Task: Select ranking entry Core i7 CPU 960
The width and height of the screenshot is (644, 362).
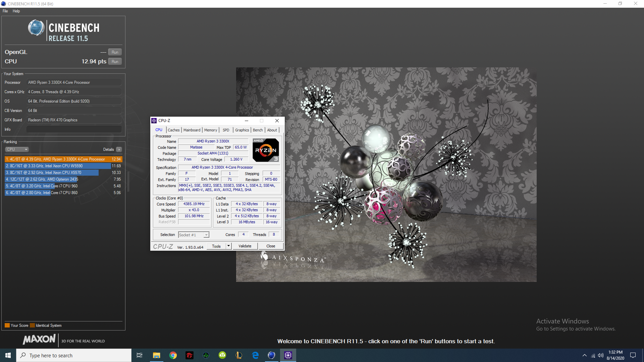Action: tap(63, 186)
